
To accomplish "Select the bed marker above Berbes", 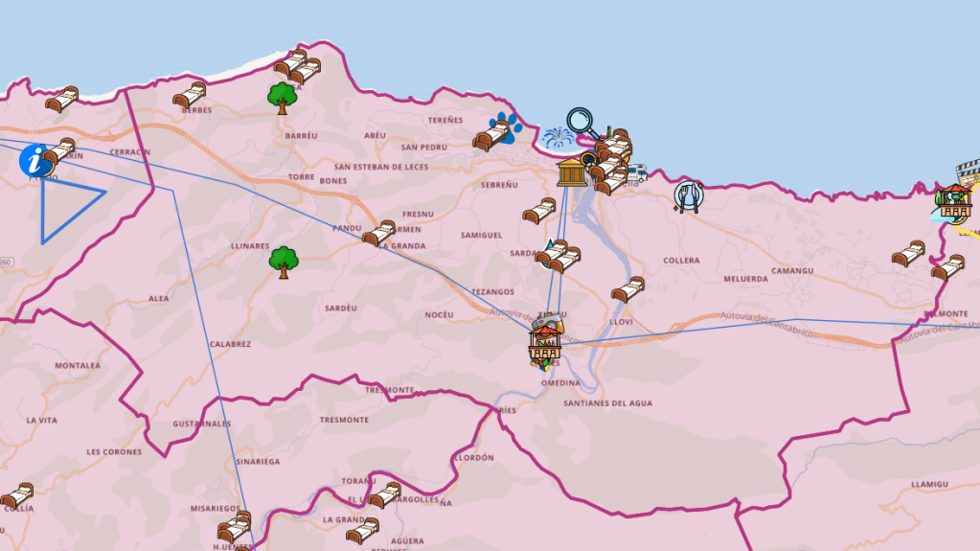I will point(190,94).
